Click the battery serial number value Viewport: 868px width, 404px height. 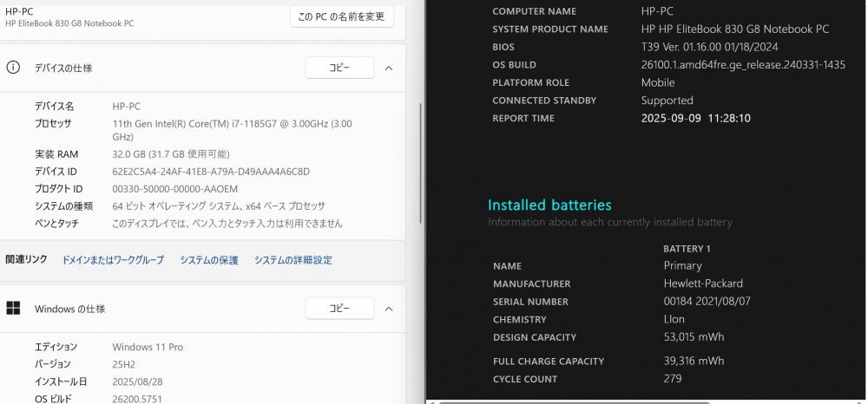tap(707, 301)
